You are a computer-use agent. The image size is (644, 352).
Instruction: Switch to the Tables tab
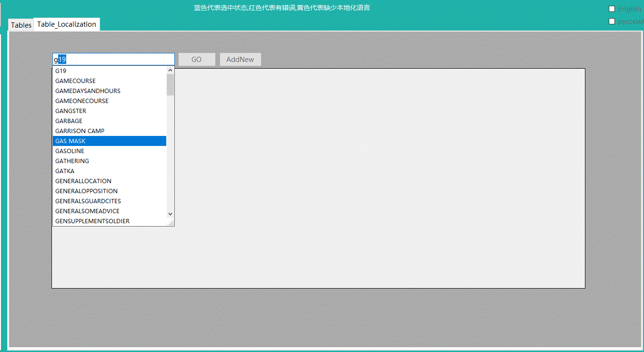[x=21, y=25]
